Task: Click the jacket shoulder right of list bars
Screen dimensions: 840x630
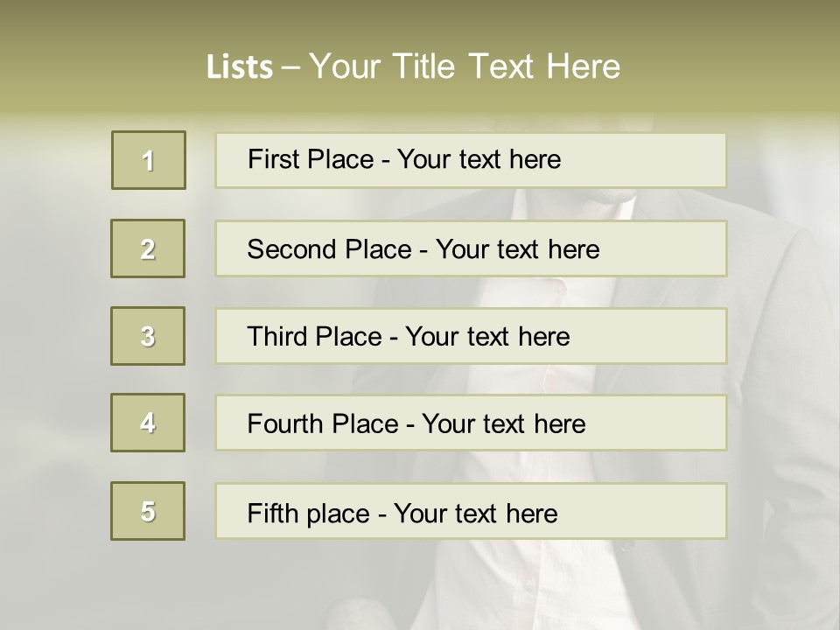Action: pyautogui.click(x=779, y=262)
